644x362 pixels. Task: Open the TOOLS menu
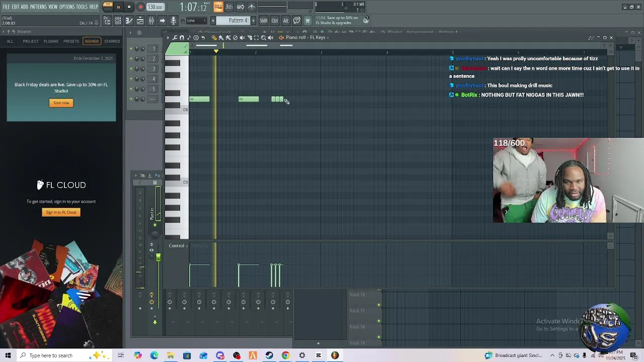82,7
